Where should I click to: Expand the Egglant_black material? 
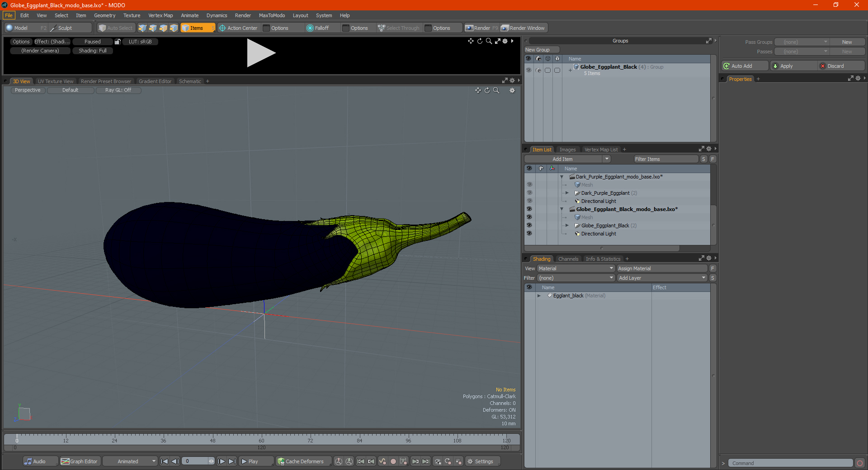[x=539, y=296]
